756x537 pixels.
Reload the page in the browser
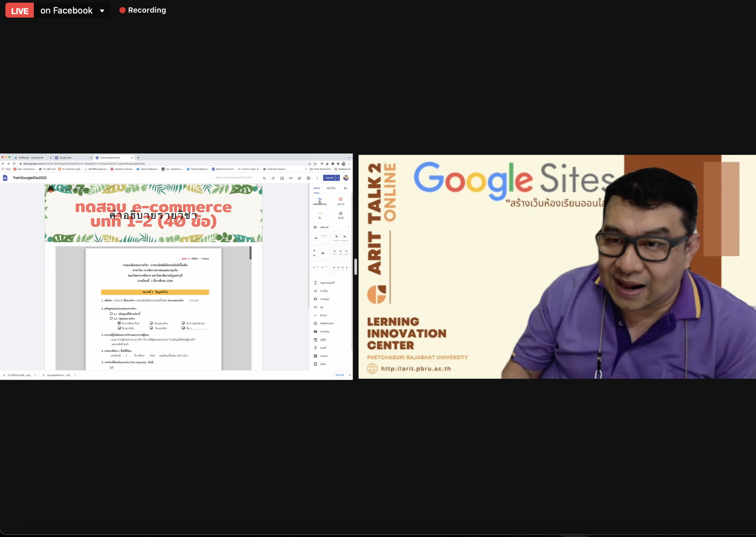coord(14,164)
